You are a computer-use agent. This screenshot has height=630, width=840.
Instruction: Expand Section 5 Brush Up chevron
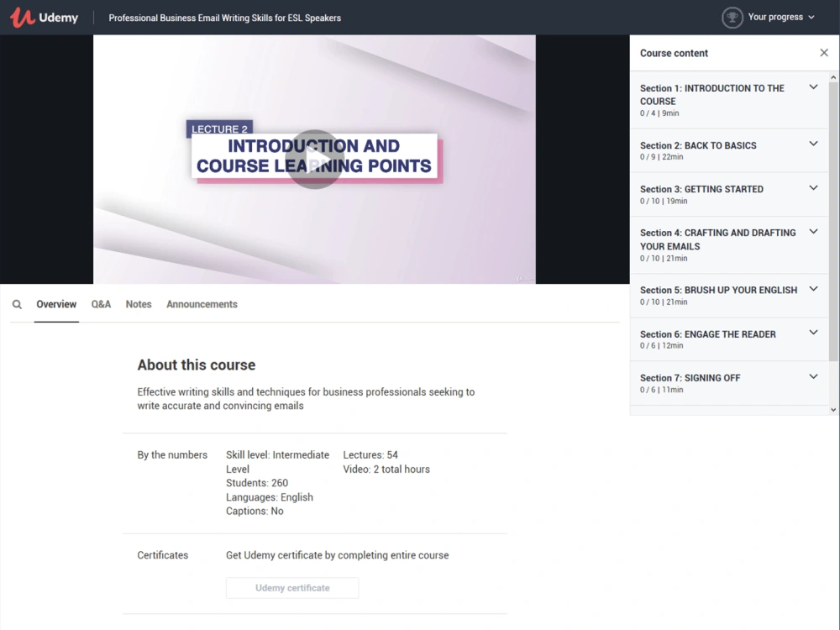pos(813,289)
